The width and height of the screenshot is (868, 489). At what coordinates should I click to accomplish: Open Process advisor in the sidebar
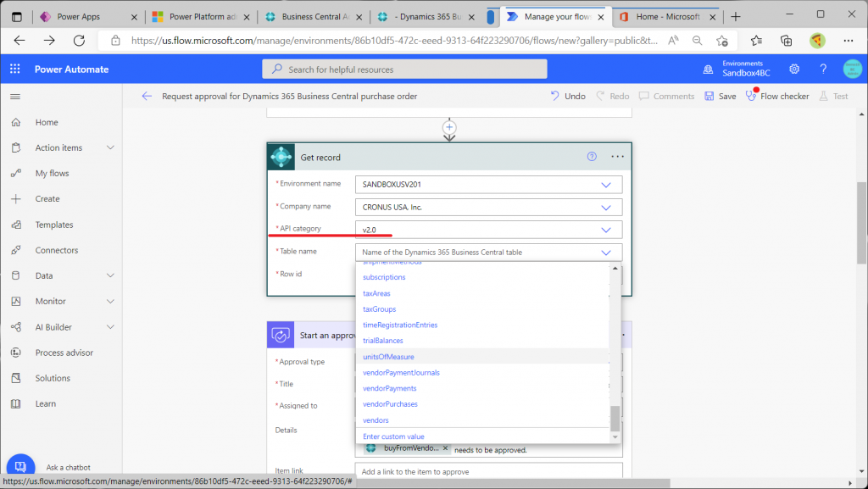coord(64,353)
